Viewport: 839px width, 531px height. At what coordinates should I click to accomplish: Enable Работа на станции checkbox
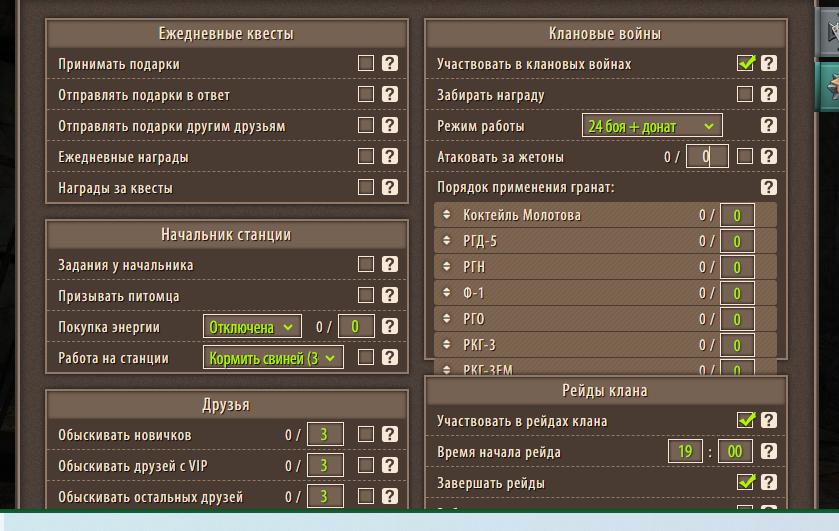[x=366, y=358]
